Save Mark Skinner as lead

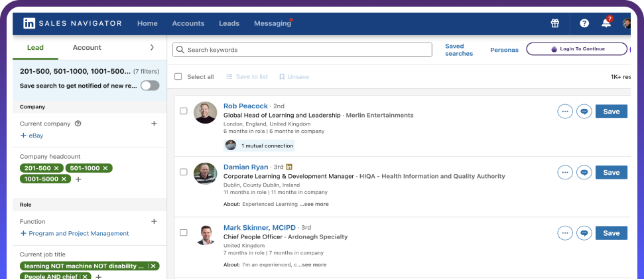tap(611, 233)
